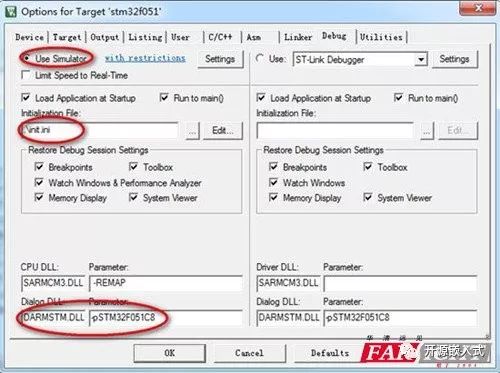Expand the ST-Link Debugger dropdown

point(421,60)
